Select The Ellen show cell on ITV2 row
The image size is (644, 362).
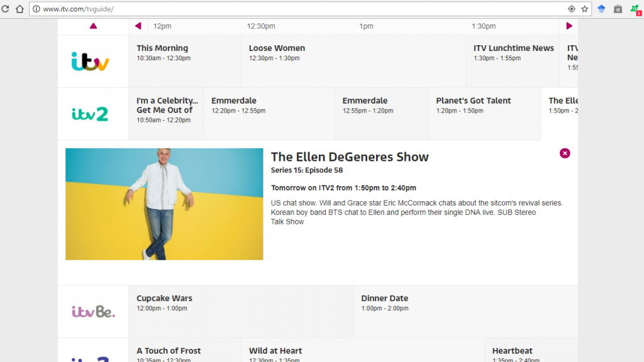coord(559,114)
